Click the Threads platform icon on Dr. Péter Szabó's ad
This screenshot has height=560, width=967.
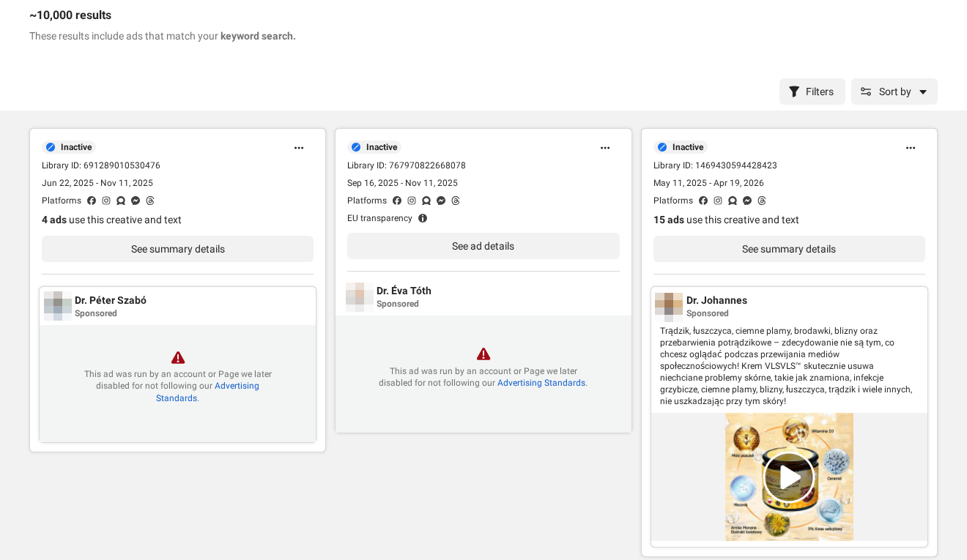tap(150, 201)
